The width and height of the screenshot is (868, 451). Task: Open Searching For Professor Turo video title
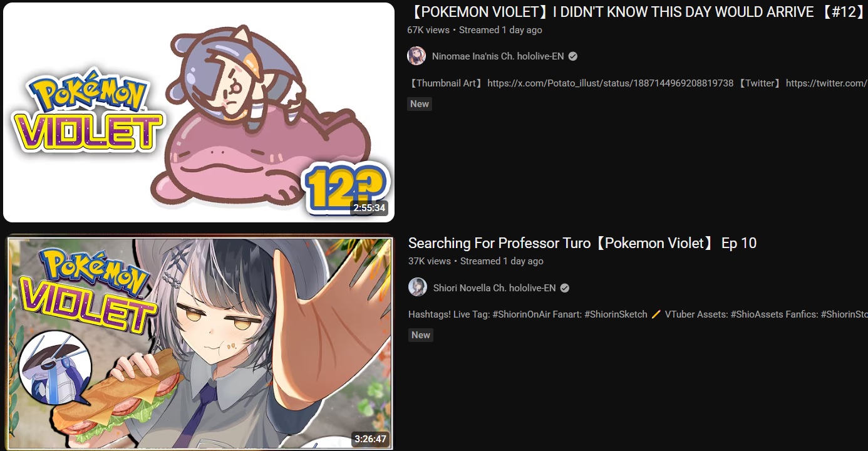(x=582, y=243)
